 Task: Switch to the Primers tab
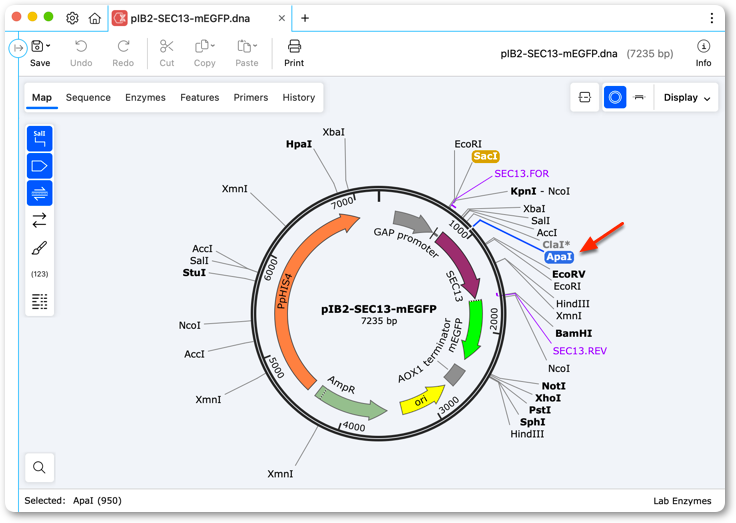point(251,98)
